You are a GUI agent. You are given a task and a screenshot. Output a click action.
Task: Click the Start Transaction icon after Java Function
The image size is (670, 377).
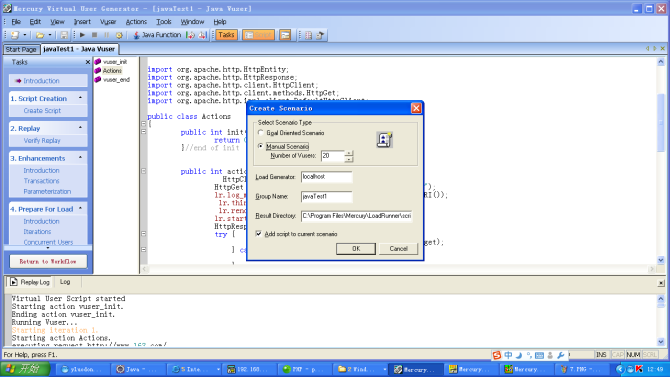pyautogui.click(x=191, y=35)
